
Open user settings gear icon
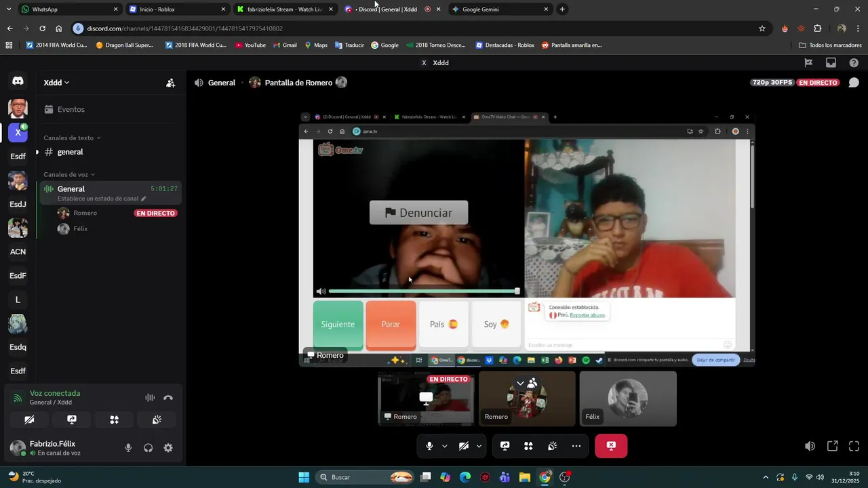click(168, 447)
